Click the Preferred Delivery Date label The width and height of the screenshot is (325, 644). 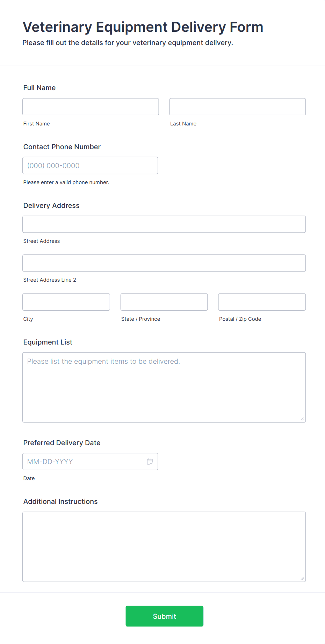coord(62,443)
